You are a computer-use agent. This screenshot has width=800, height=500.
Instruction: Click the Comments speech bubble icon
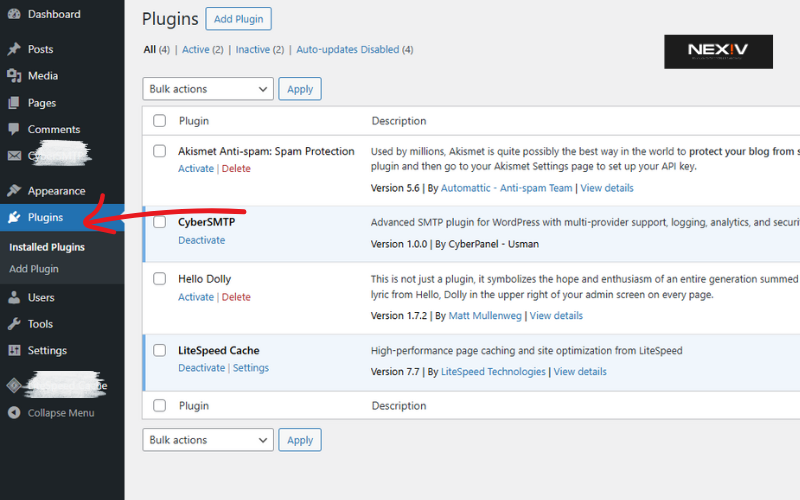tap(14, 129)
